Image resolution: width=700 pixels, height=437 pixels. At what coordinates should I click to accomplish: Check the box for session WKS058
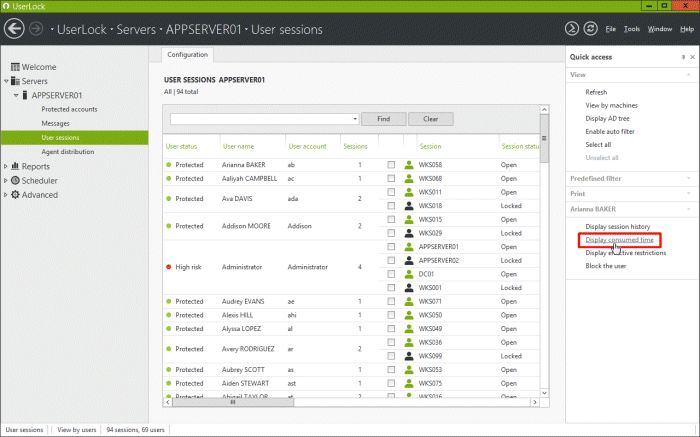pos(391,165)
